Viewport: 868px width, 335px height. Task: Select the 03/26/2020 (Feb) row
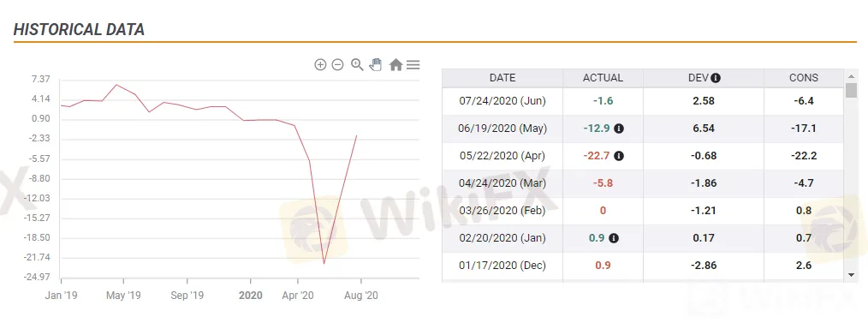coord(643,211)
